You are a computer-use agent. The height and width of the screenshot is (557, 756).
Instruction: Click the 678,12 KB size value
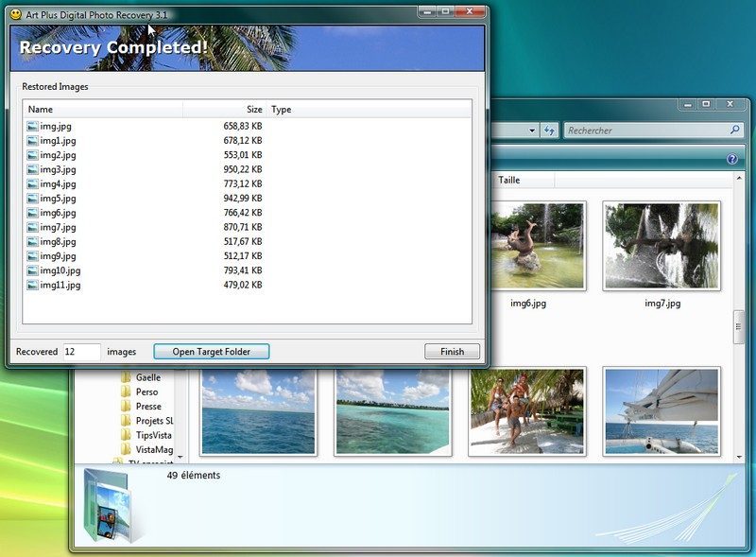[x=243, y=141]
